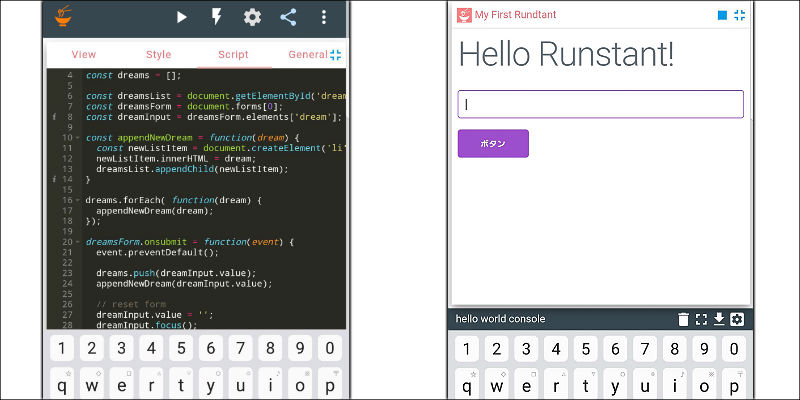This screenshot has height=400, width=800.
Task: Focus the dream text input field
Action: tap(601, 104)
